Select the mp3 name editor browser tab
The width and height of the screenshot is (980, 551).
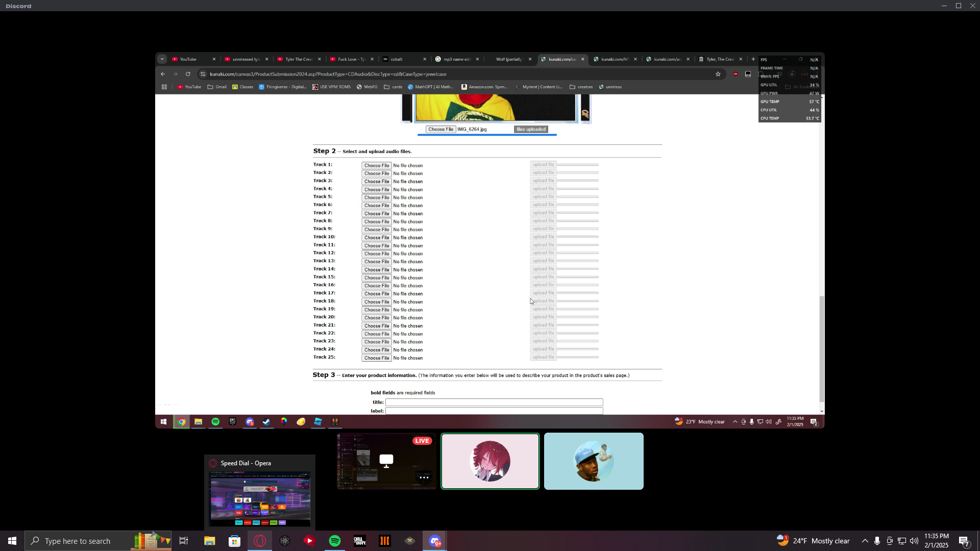point(456,59)
